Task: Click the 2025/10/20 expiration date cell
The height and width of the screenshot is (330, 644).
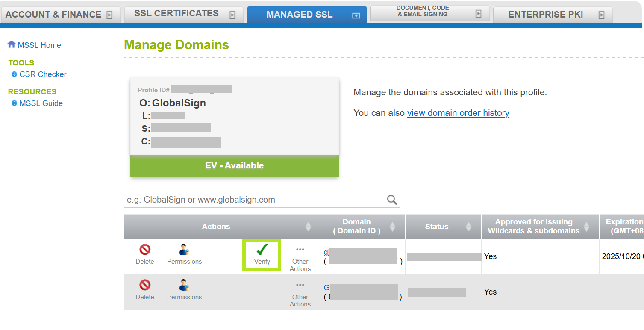Action: (x=622, y=256)
